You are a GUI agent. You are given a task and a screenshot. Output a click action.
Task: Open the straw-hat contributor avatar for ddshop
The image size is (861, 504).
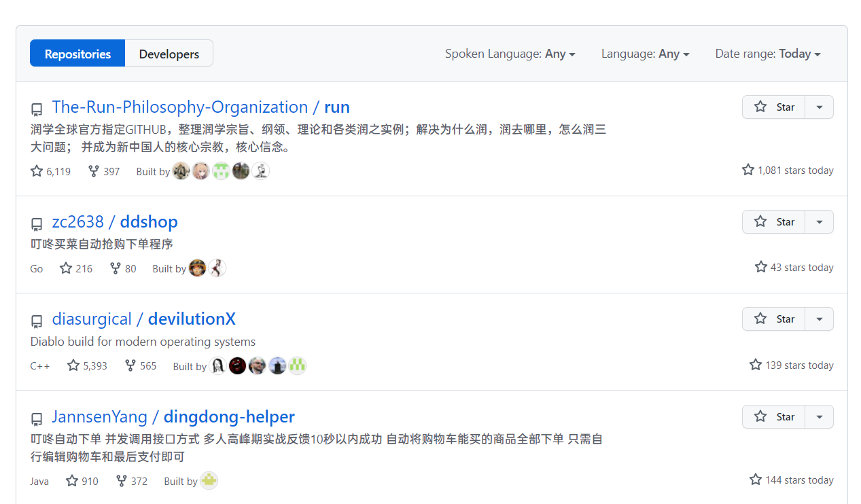(x=197, y=268)
